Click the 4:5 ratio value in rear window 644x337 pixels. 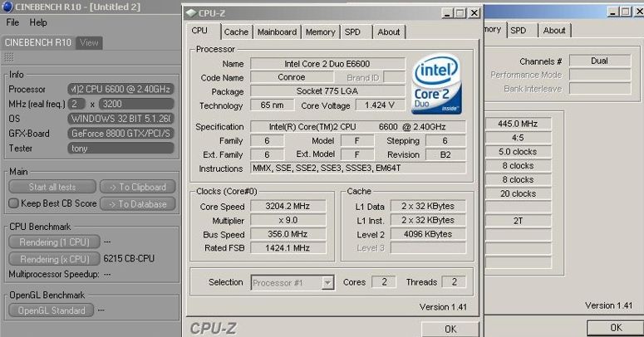(x=518, y=138)
